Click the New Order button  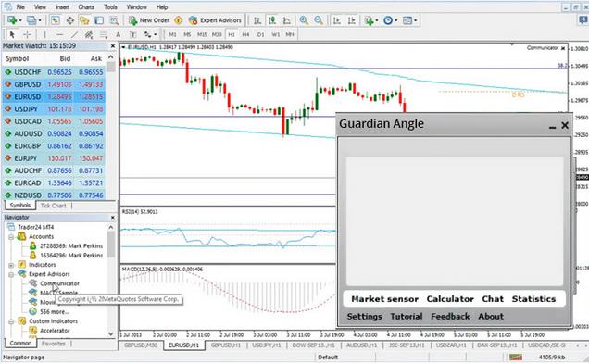pos(149,20)
